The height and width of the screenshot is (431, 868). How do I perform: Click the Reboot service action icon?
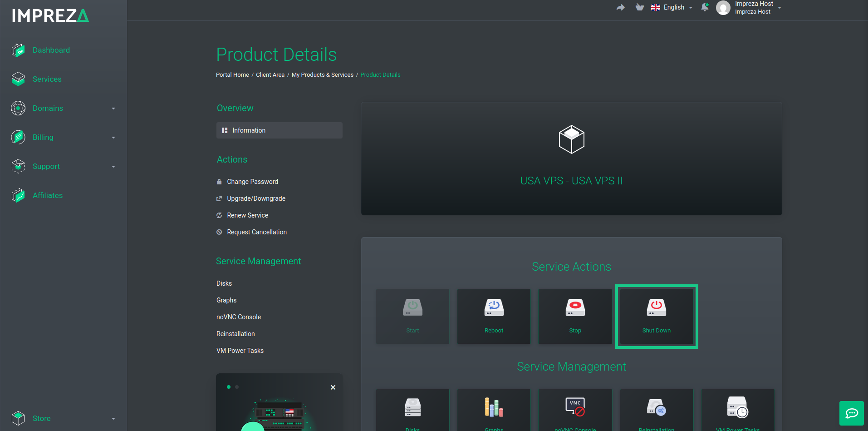click(x=494, y=307)
